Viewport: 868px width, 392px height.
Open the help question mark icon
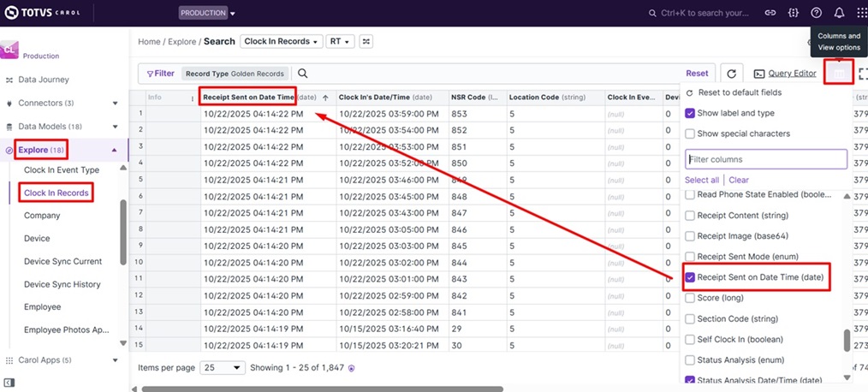[x=817, y=13]
